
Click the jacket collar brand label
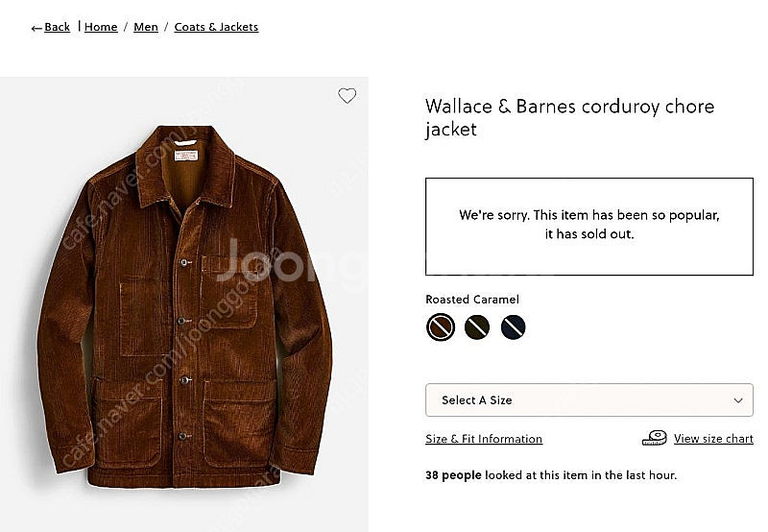click(186, 157)
